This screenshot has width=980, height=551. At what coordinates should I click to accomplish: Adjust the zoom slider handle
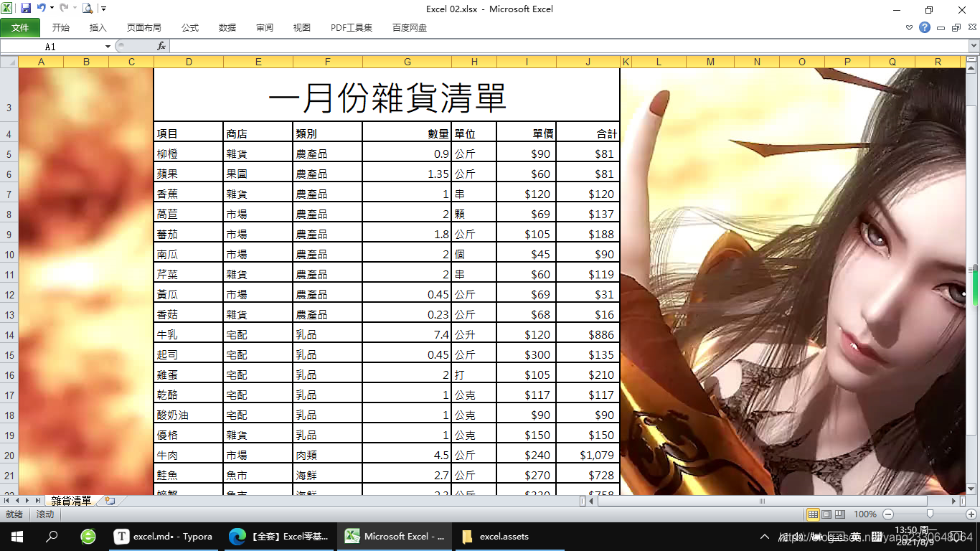pyautogui.click(x=930, y=514)
